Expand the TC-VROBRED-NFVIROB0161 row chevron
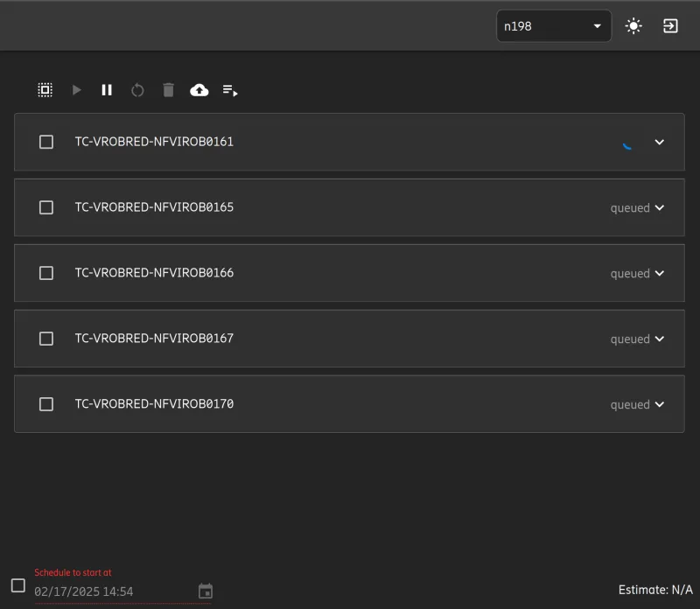 [660, 142]
